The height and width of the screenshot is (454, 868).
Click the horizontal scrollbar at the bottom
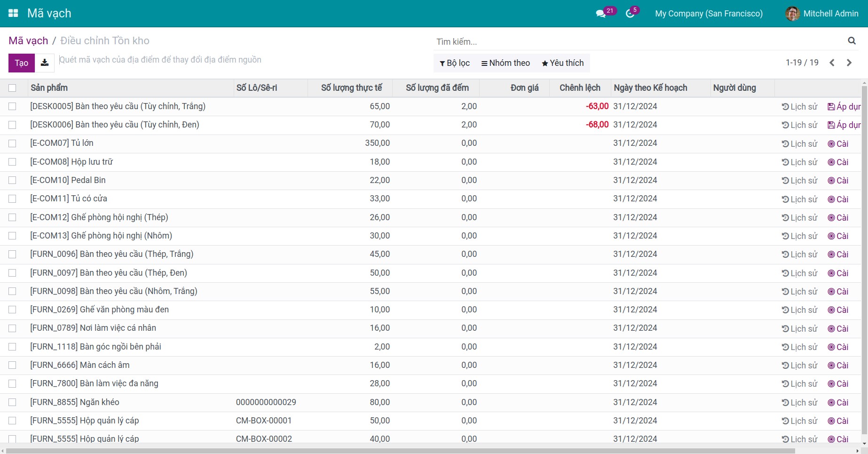400,451
